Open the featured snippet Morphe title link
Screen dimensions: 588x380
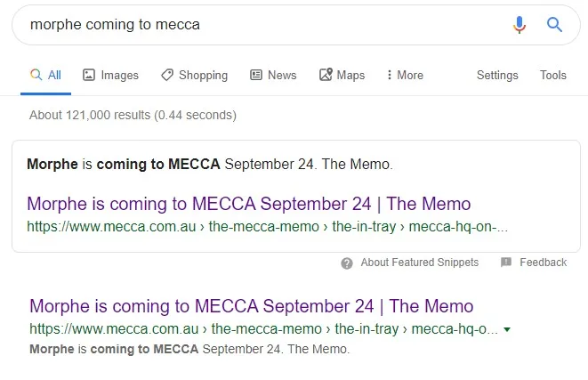249,204
